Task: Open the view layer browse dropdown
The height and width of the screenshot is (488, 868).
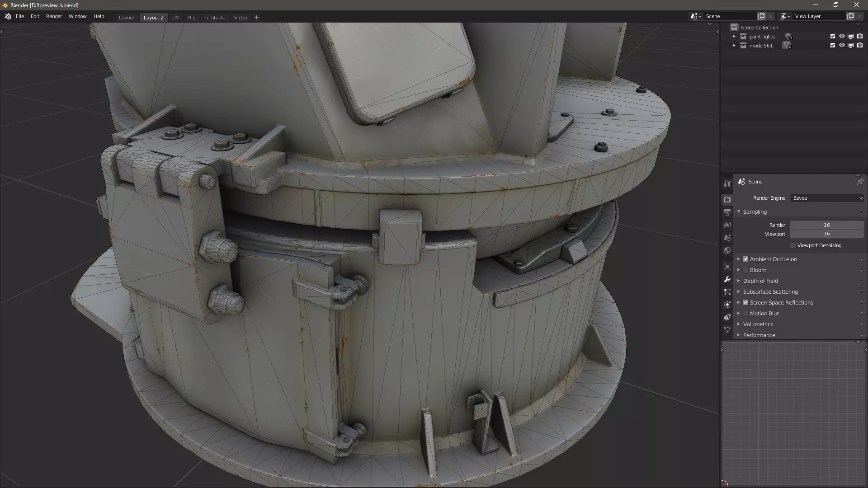Action: [785, 16]
